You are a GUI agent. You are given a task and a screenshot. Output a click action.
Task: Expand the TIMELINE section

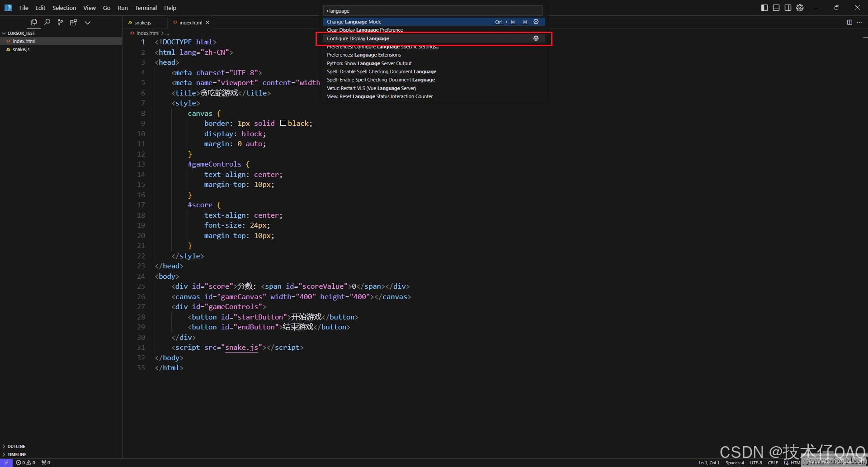coord(17,454)
